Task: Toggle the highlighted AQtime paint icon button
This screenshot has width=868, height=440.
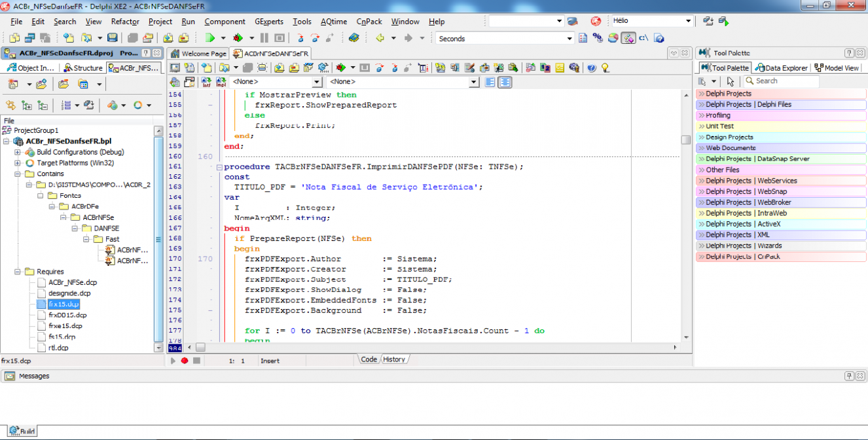Action: pyautogui.click(x=628, y=38)
